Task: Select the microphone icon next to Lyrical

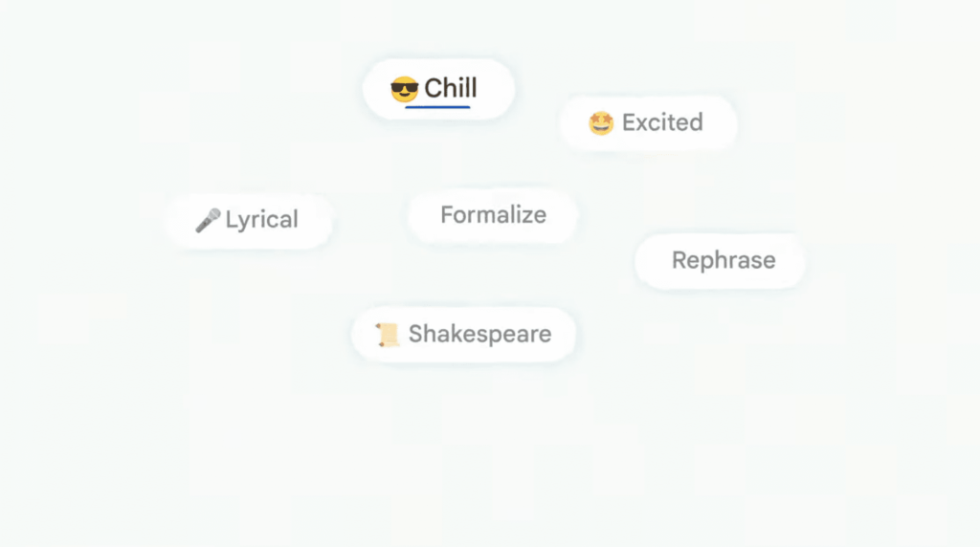Action: (208, 220)
